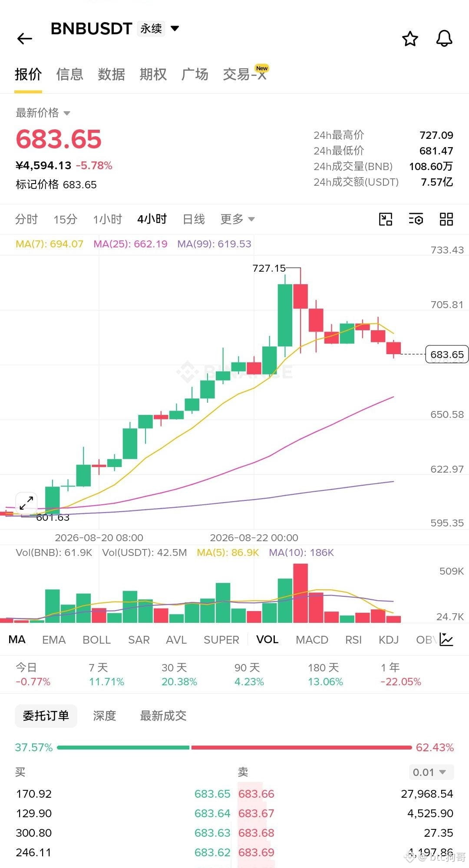Tap MA(25): 662.19 legend
This screenshot has height=868, width=469.
point(130,244)
